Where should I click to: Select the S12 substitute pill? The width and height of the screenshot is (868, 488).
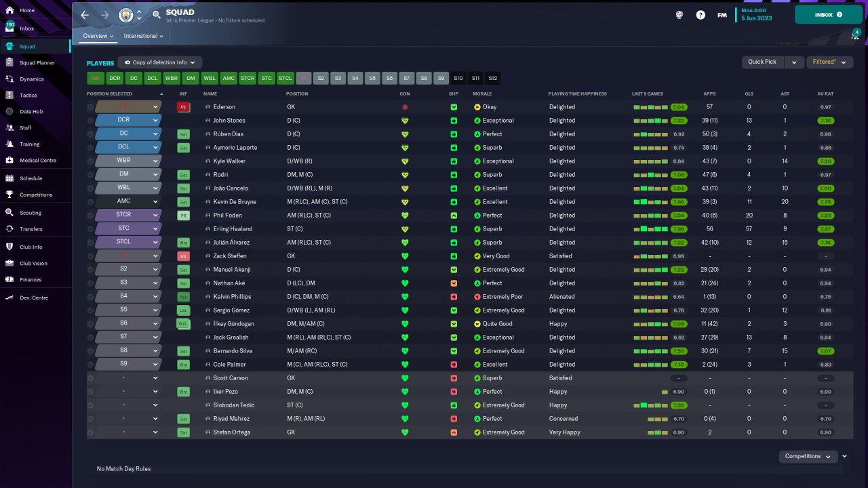493,78
